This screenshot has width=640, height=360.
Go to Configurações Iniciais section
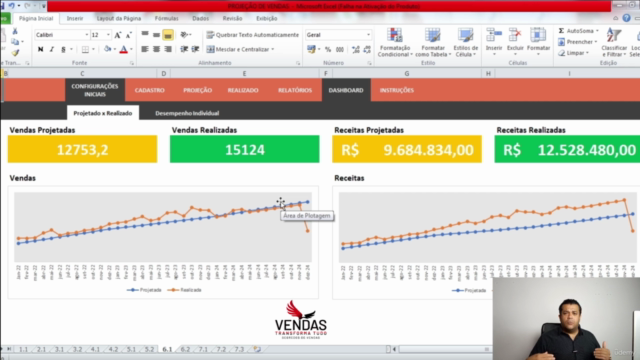(x=95, y=90)
